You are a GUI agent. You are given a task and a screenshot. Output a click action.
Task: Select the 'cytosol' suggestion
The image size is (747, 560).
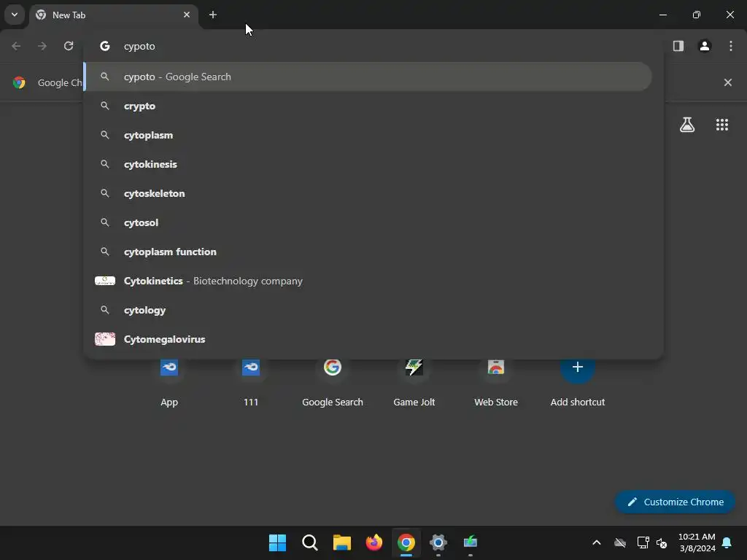(x=368, y=222)
